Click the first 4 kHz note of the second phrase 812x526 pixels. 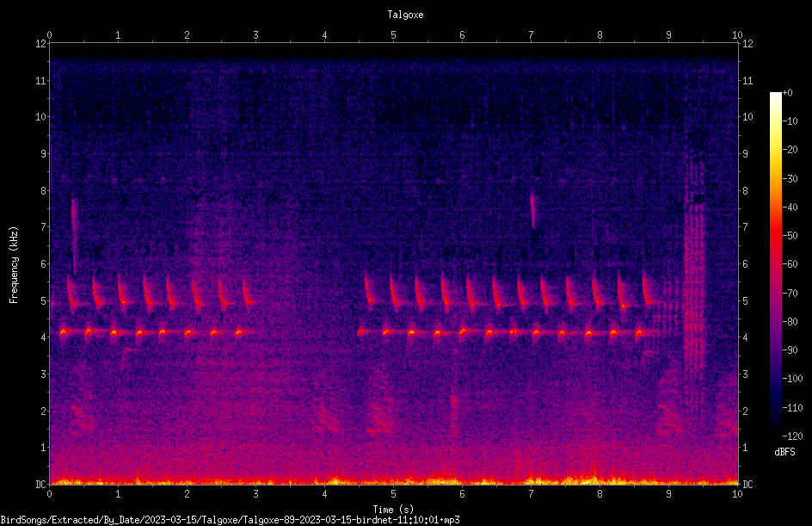361,331
